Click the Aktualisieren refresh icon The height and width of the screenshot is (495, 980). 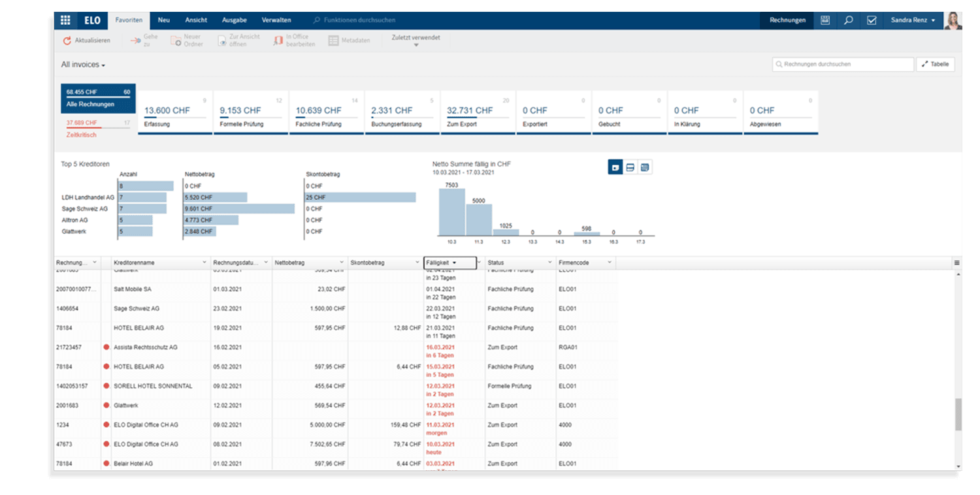coord(67,41)
